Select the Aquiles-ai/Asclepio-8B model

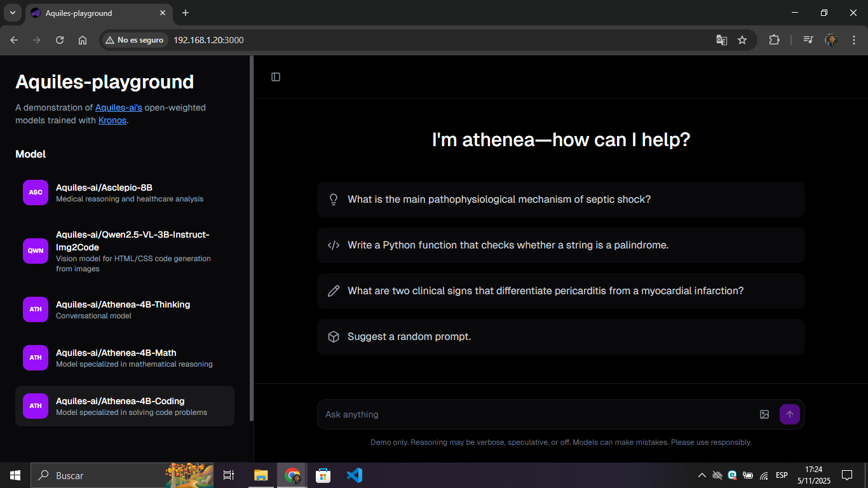point(125,193)
